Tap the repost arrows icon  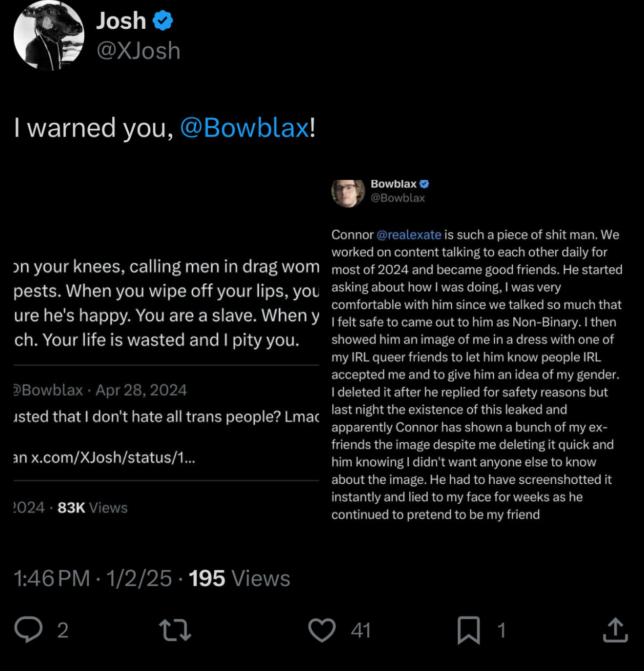pos(175,630)
